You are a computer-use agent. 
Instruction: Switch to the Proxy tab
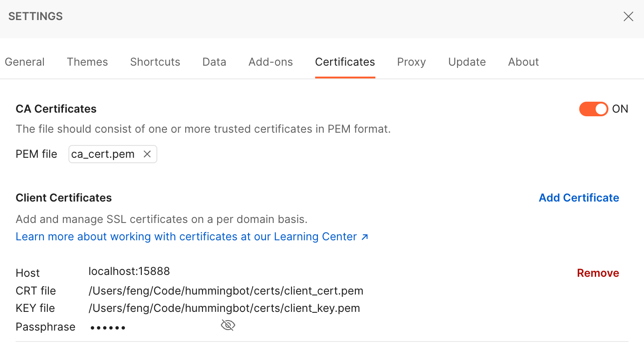411,62
